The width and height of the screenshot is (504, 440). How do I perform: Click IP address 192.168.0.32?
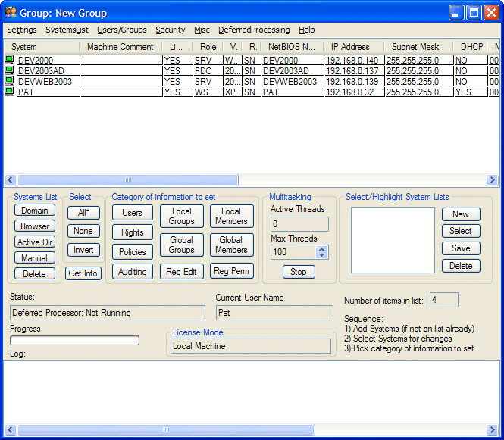coord(350,92)
